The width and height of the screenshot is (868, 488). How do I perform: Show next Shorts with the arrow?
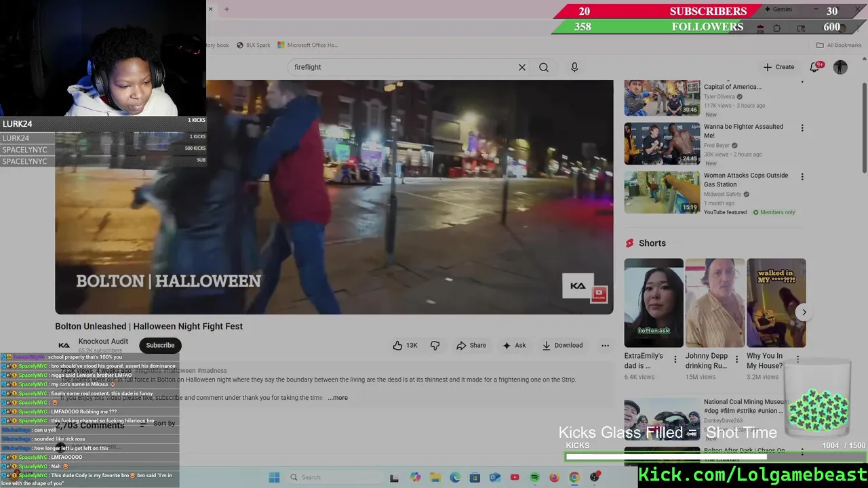tap(804, 312)
